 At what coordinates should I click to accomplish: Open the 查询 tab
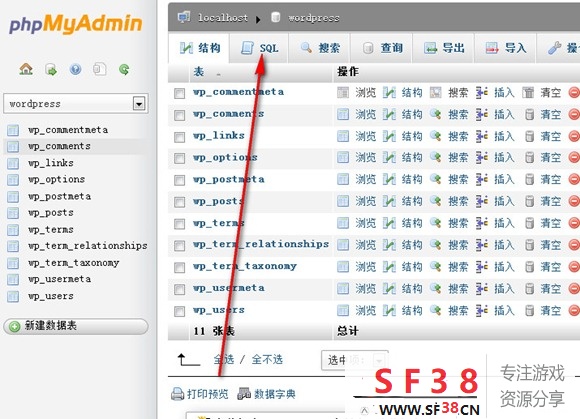382,48
